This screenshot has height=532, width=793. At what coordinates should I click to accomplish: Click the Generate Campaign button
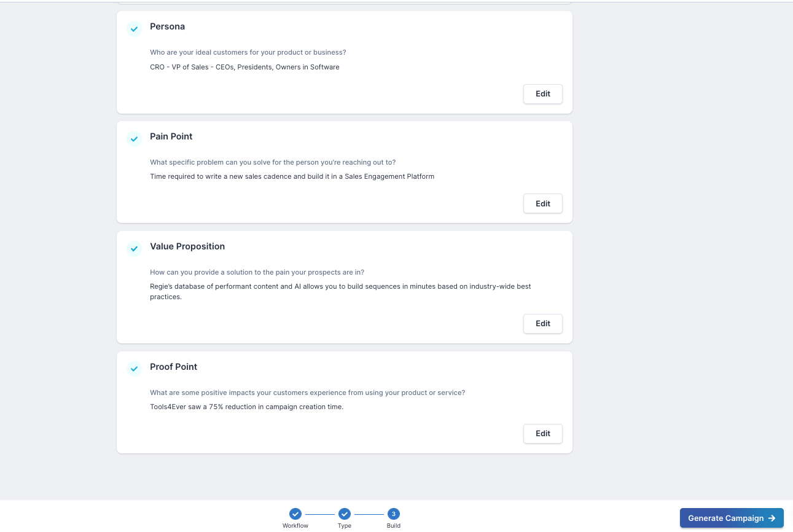pyautogui.click(x=731, y=518)
